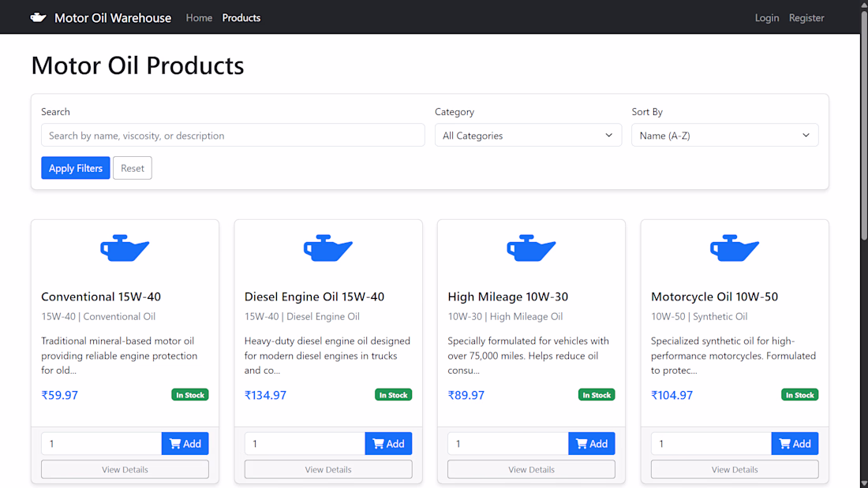Click the ₹104.97 price

672,395
